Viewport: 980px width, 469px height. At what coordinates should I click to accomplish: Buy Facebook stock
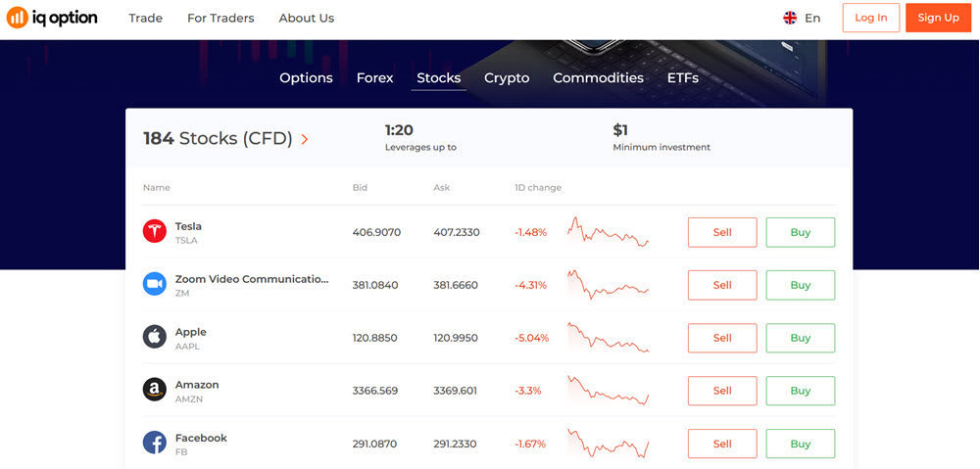tap(801, 444)
